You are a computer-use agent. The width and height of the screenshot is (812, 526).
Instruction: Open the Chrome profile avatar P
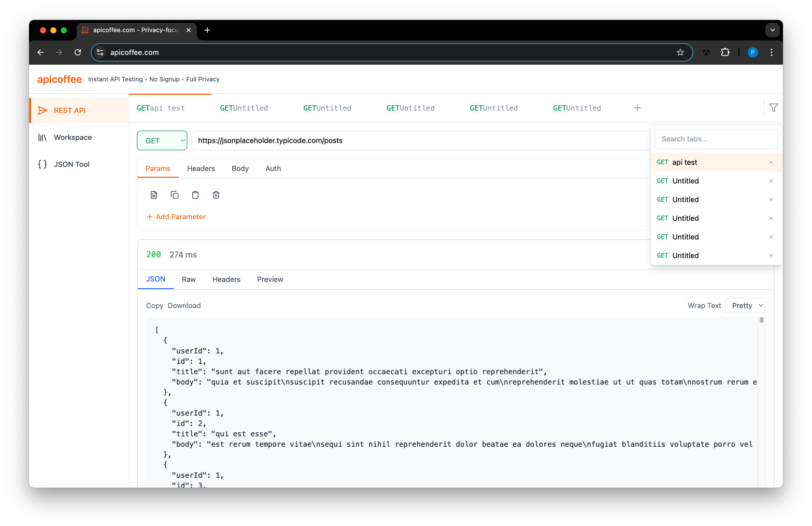pos(753,52)
